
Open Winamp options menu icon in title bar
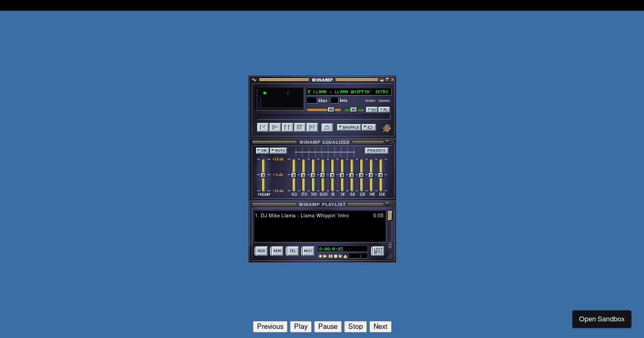tap(254, 80)
